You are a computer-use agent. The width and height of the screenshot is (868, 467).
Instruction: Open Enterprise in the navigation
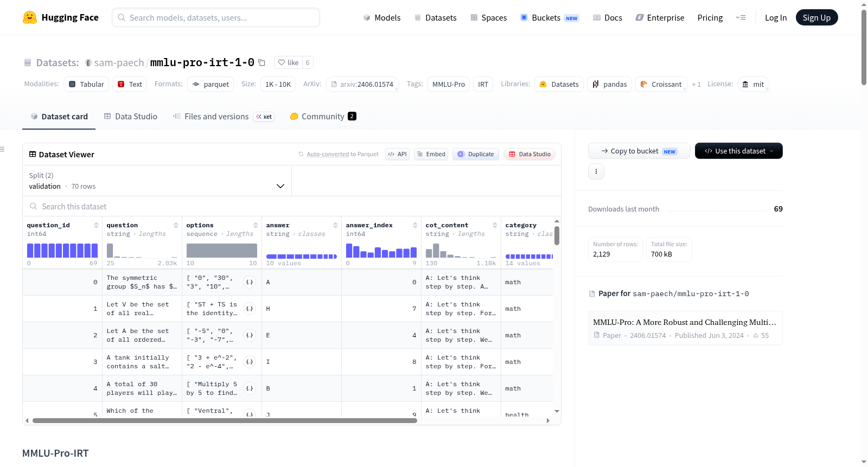pos(660,17)
